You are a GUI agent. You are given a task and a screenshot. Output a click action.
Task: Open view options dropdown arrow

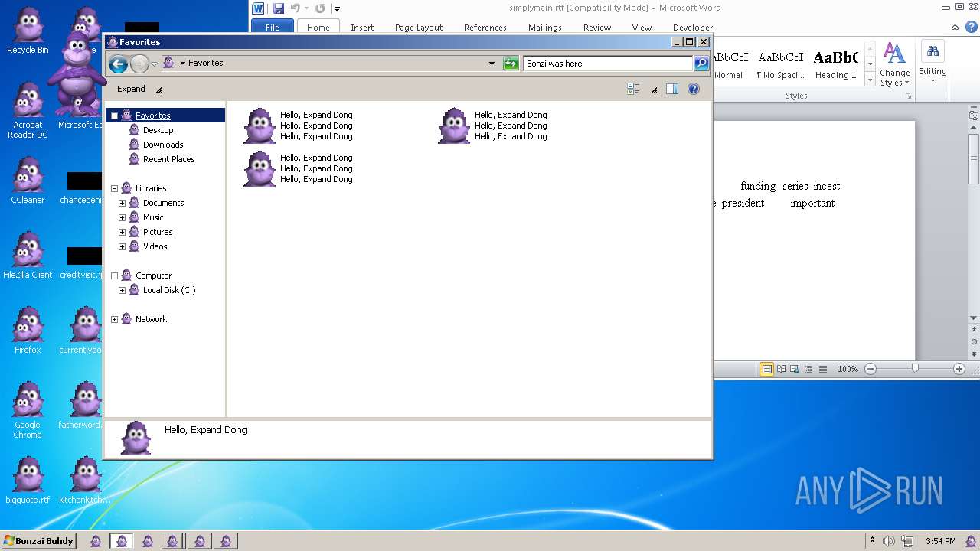[x=654, y=90]
